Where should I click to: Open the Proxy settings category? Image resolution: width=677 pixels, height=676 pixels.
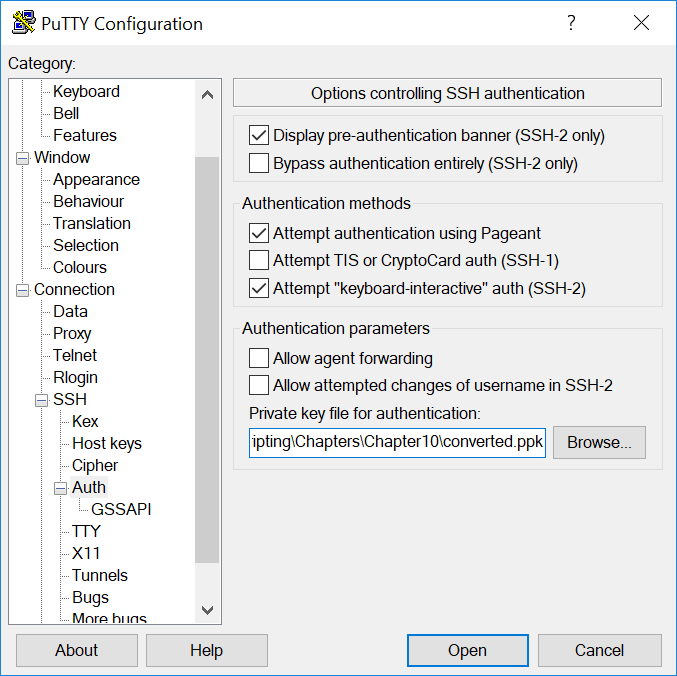(72, 333)
